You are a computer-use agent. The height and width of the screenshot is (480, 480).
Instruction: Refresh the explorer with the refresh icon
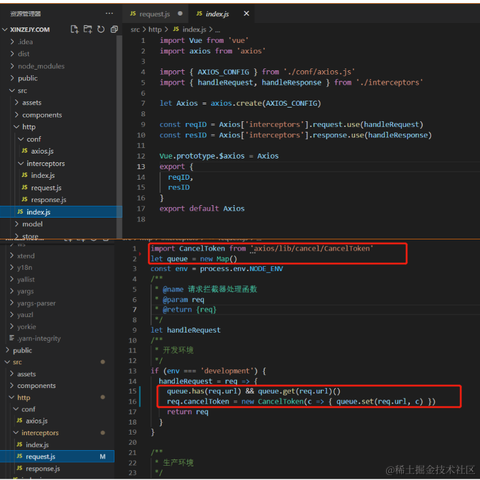[x=101, y=29]
